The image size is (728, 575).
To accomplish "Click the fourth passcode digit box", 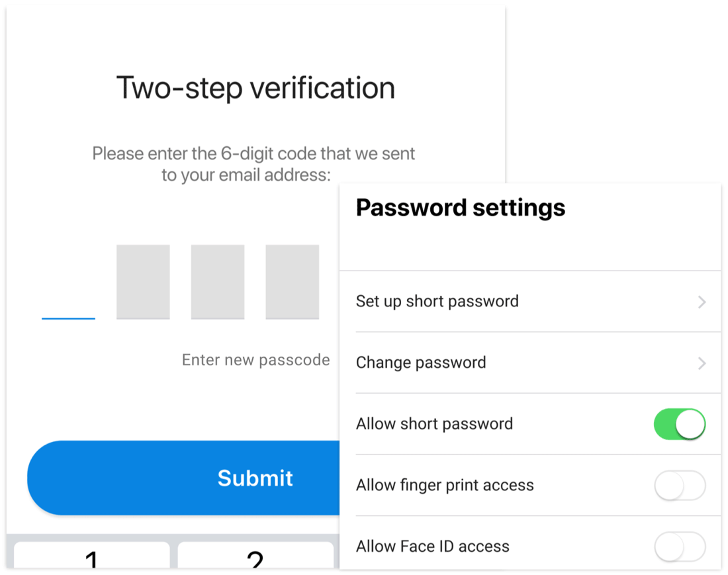I will click(293, 282).
